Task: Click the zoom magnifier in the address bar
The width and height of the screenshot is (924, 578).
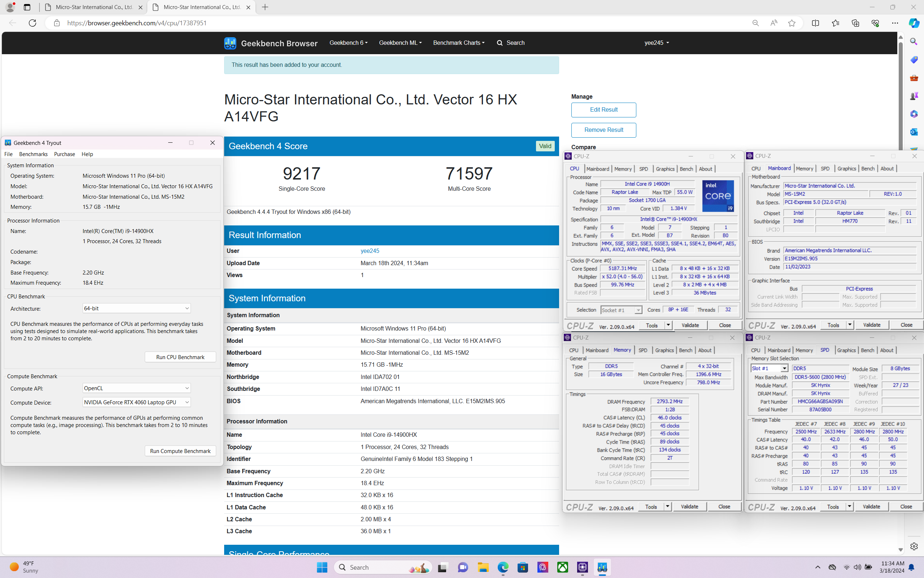Action: tap(755, 23)
